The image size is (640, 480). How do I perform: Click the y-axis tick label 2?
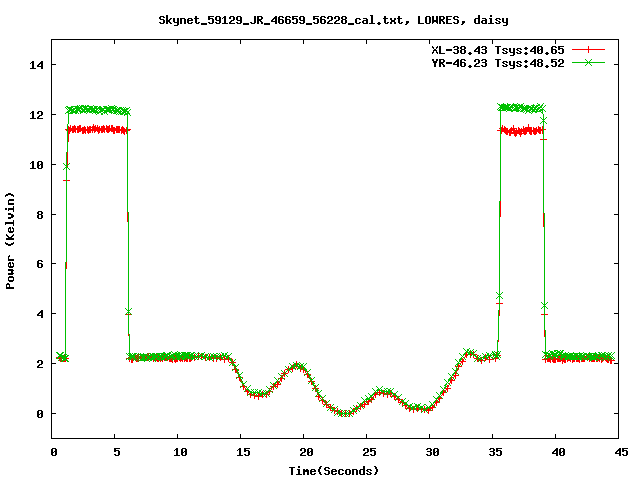click(x=40, y=364)
